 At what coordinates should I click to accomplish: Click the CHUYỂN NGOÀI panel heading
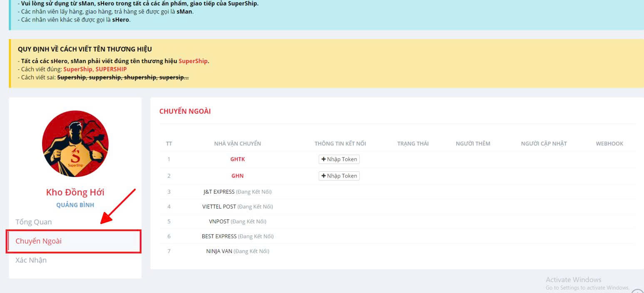tap(185, 111)
